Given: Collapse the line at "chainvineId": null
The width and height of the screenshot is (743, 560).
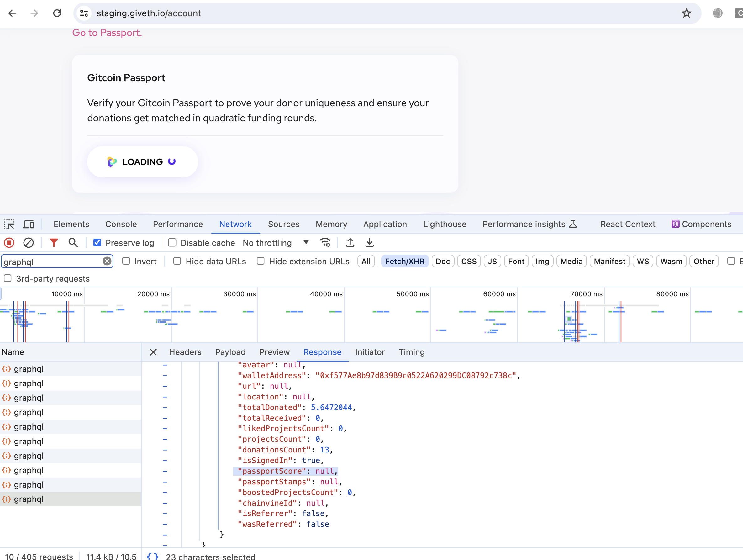Looking at the screenshot, I should coord(165,503).
